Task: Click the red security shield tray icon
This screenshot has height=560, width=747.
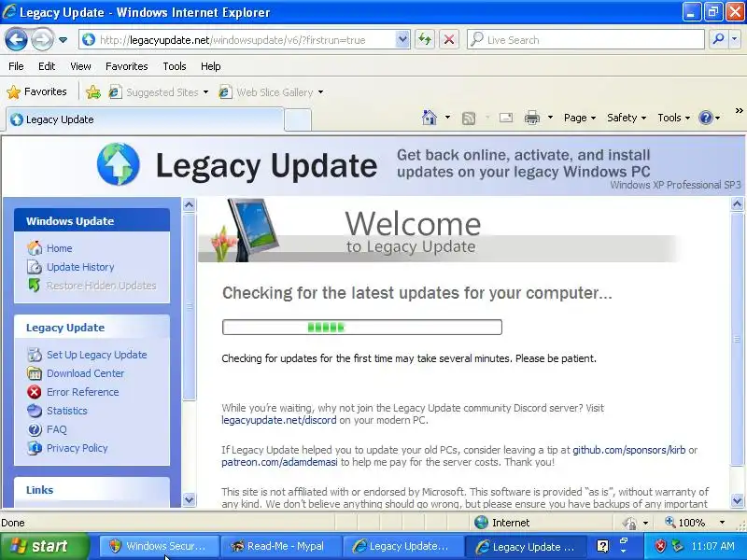Action: click(x=660, y=546)
